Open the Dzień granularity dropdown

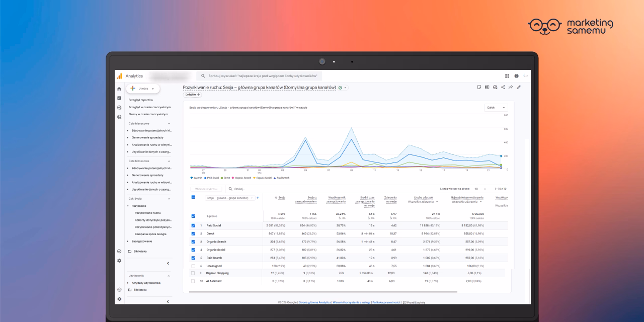pos(496,107)
